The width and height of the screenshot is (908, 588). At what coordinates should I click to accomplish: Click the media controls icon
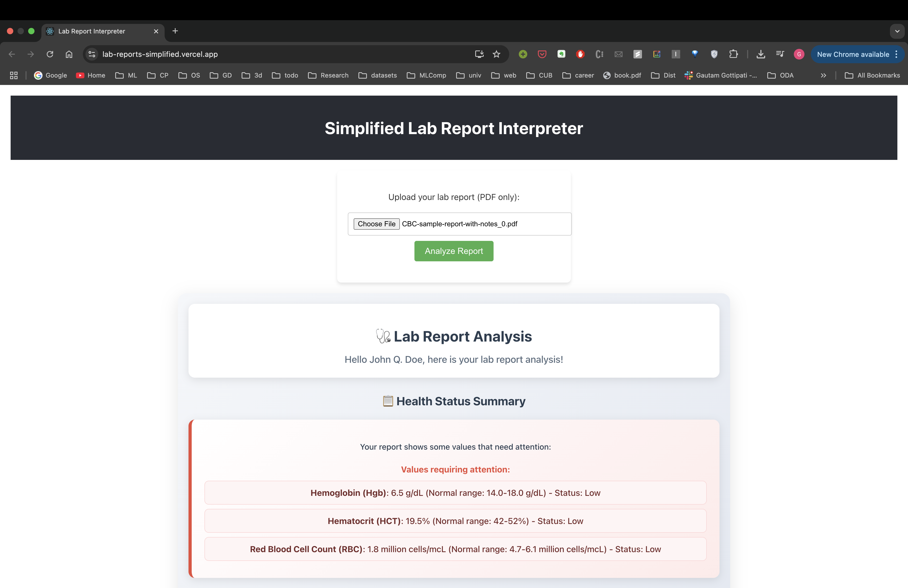780,54
